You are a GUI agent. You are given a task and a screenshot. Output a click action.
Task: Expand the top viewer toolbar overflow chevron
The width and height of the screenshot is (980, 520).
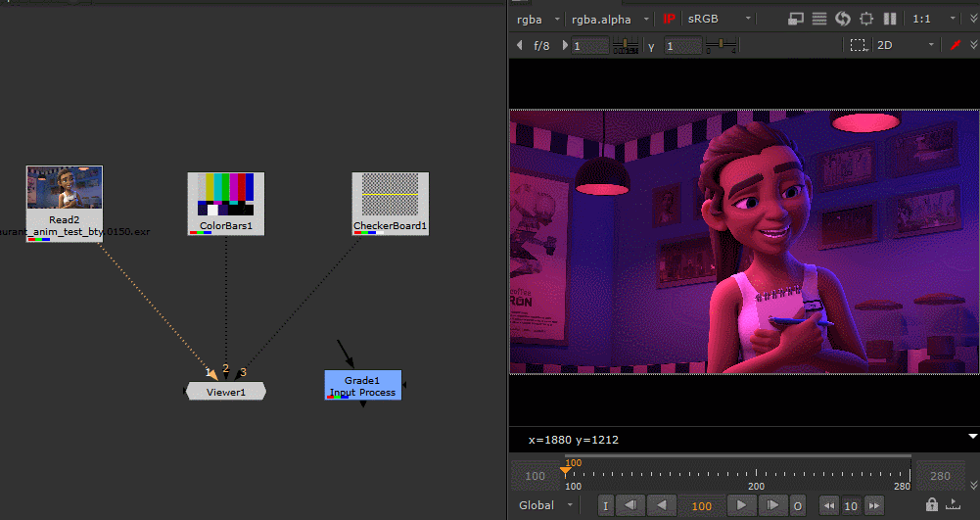[x=973, y=20]
